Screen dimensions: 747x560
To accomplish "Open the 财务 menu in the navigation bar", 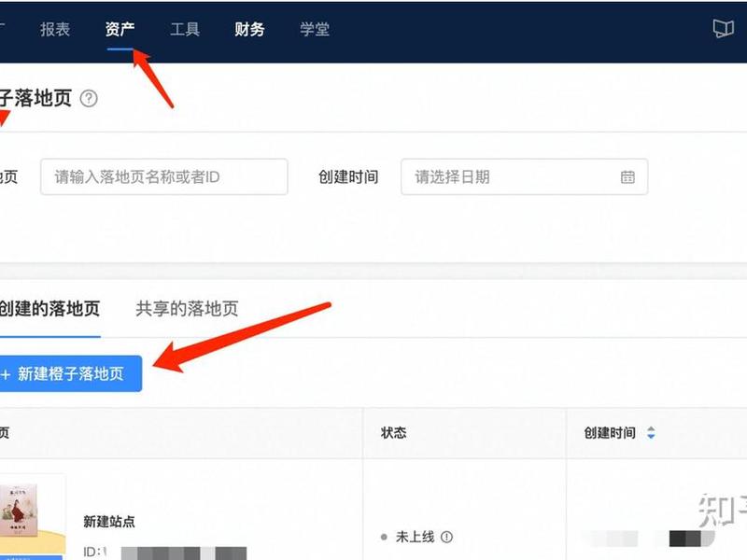I will point(249,30).
